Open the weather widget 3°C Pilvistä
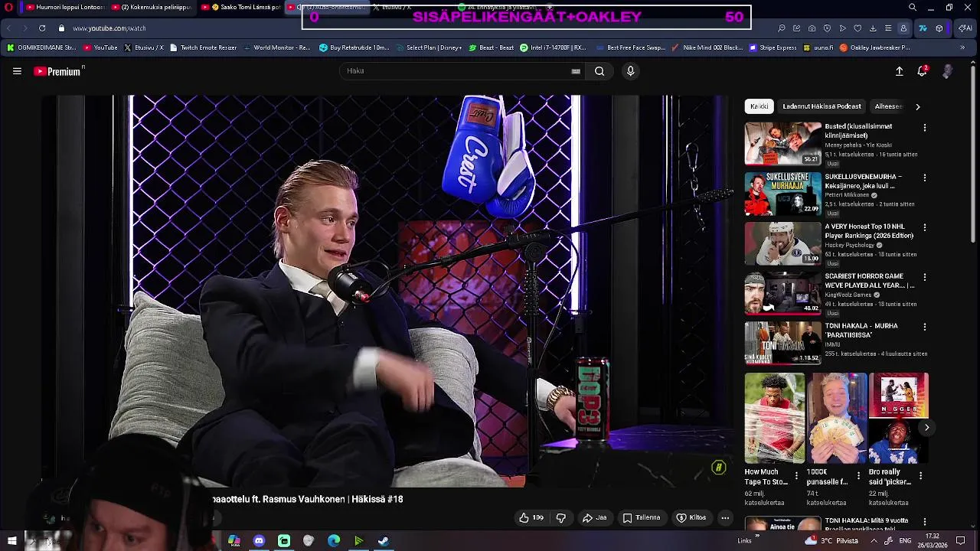The height and width of the screenshot is (551, 980). click(831, 541)
